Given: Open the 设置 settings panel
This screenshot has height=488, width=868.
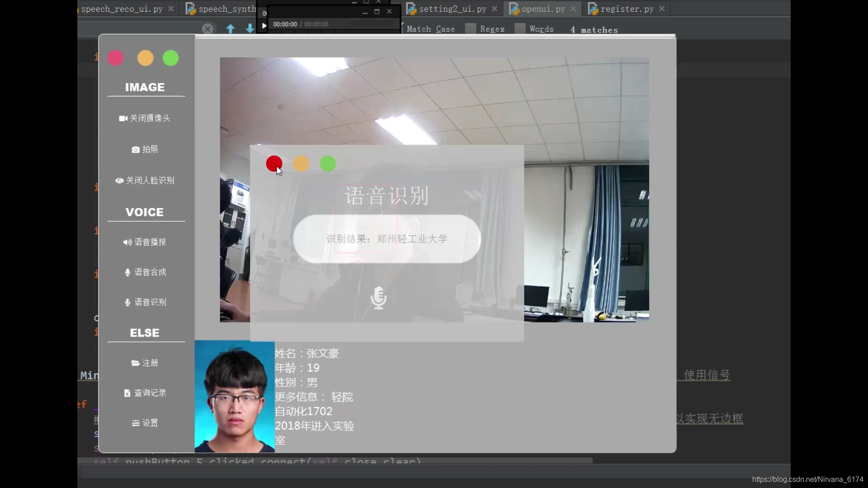Looking at the screenshot, I should (x=145, y=423).
